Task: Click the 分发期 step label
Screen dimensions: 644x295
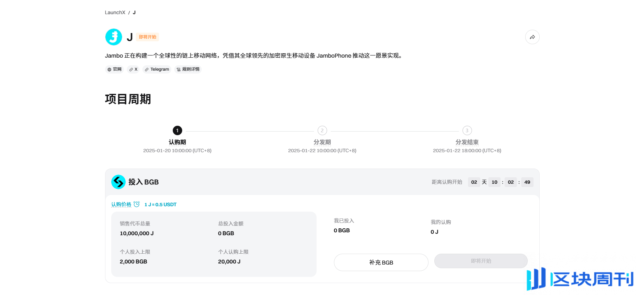Action: [x=322, y=142]
